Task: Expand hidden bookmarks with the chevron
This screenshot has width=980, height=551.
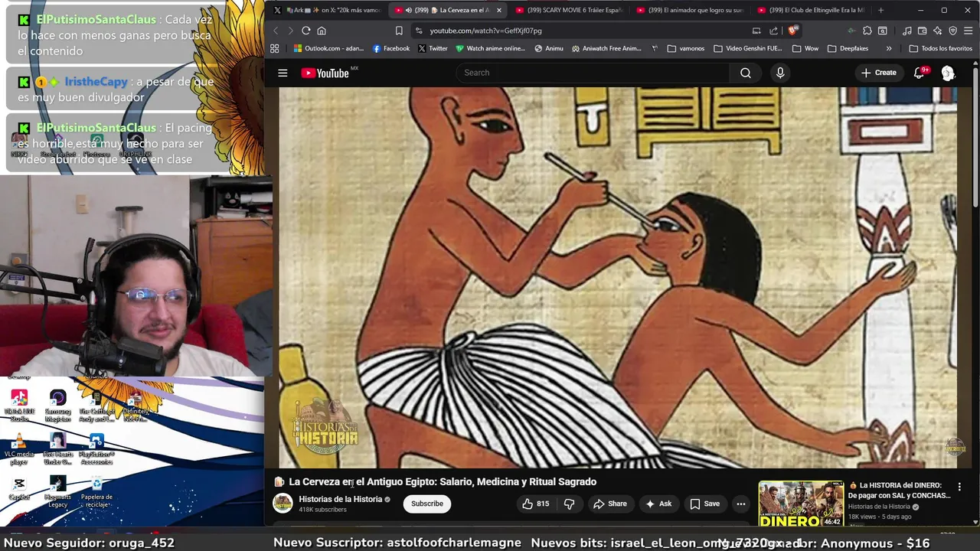Action: 889,48
